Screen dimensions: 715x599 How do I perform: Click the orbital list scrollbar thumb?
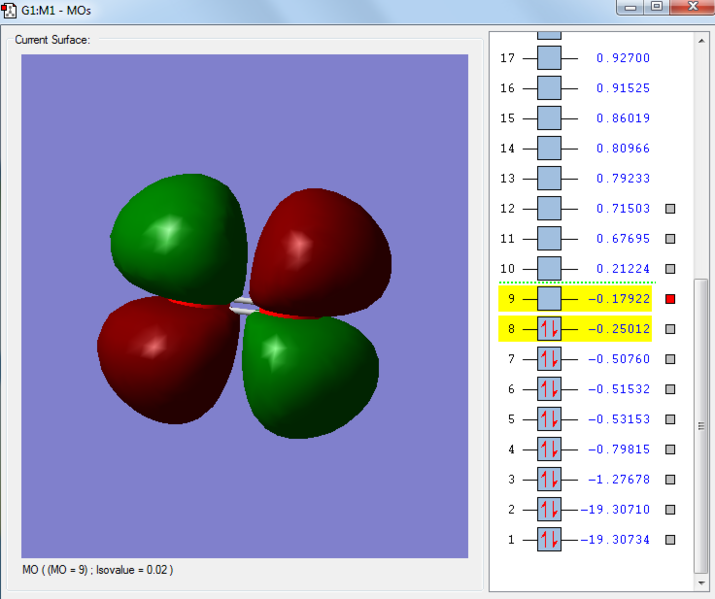click(701, 426)
